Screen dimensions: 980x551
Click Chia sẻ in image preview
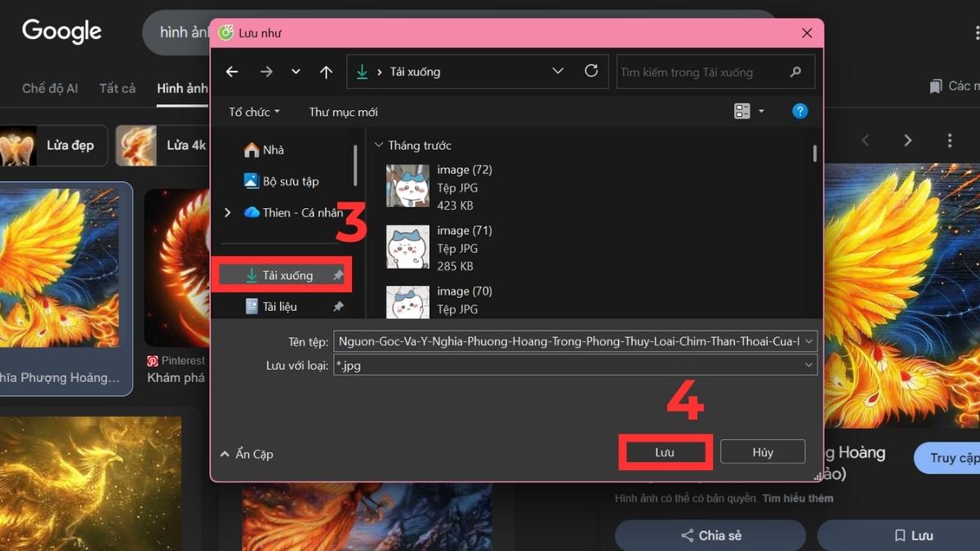(710, 535)
